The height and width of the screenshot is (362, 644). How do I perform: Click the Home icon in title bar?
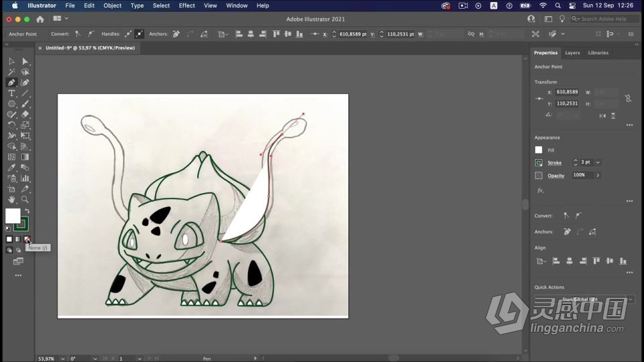click(40, 19)
